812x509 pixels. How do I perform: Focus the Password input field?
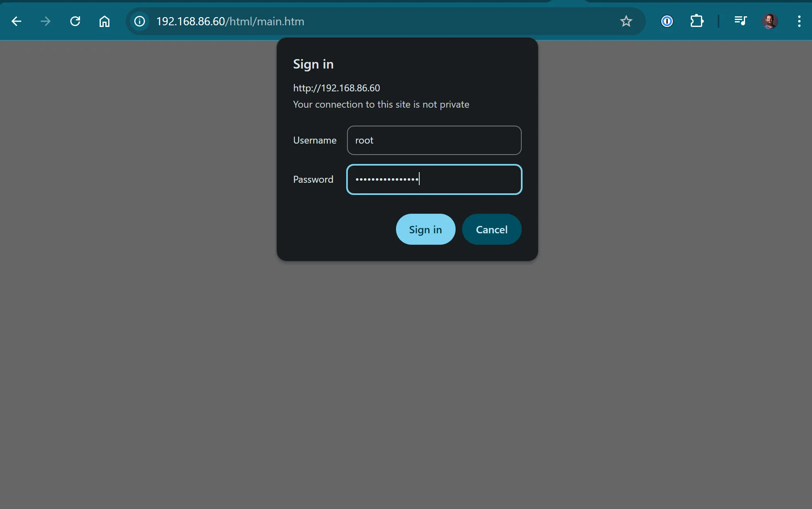click(x=434, y=179)
